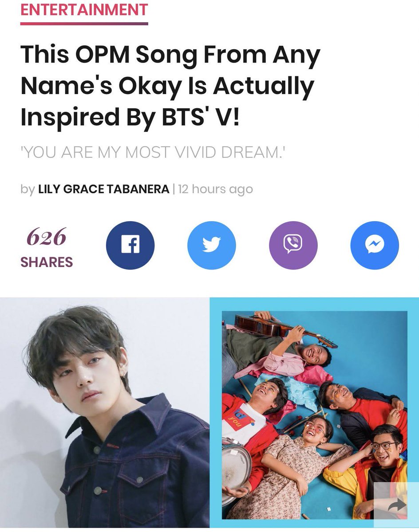
Task: Click the '12 hours ago' timestamp
Action: 215,189
